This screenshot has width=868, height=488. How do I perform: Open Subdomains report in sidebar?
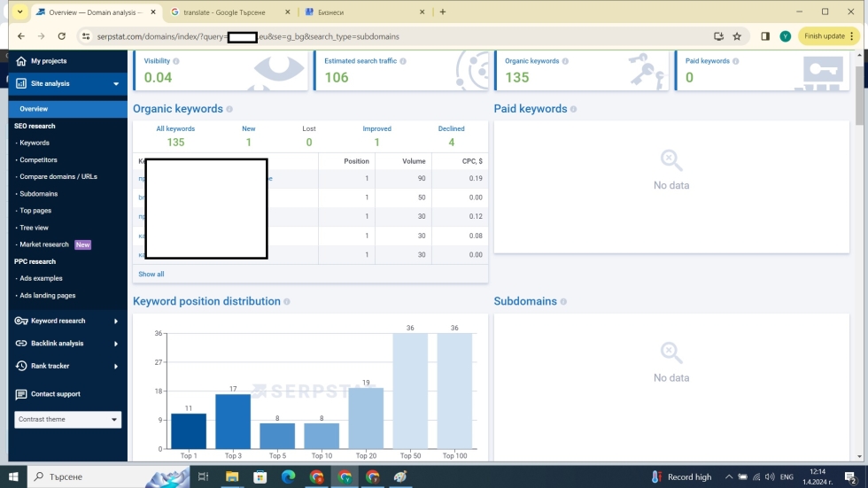tap(39, 194)
